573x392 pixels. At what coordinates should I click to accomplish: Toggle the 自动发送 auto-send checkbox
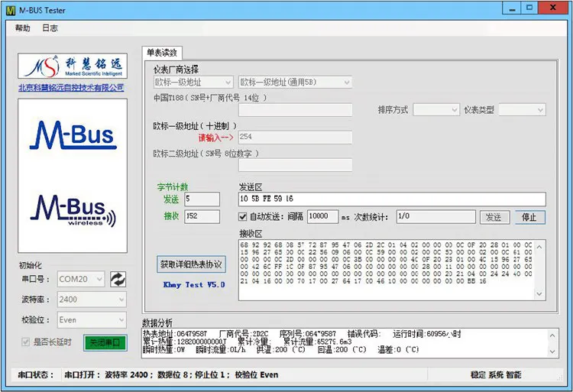(x=243, y=217)
